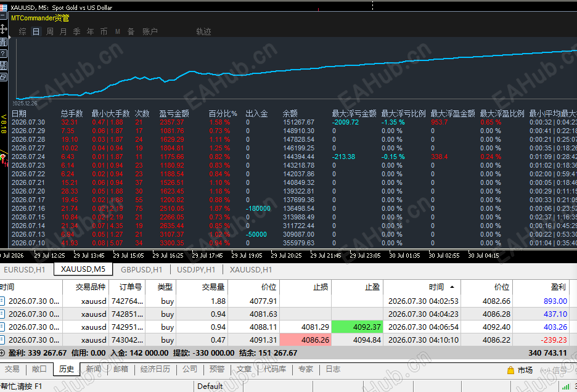Screen dimensions: 577x392
Task: Switch to XAUUSD,M5 chart tab
Action: (83, 269)
